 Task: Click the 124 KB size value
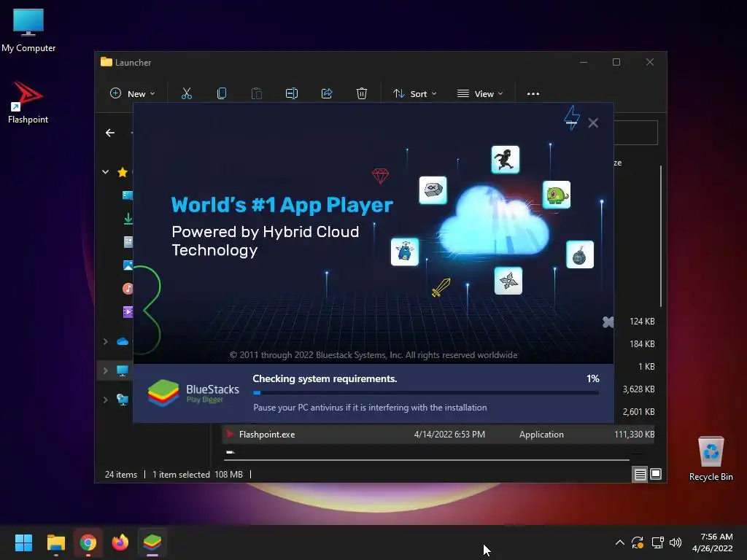642,322
